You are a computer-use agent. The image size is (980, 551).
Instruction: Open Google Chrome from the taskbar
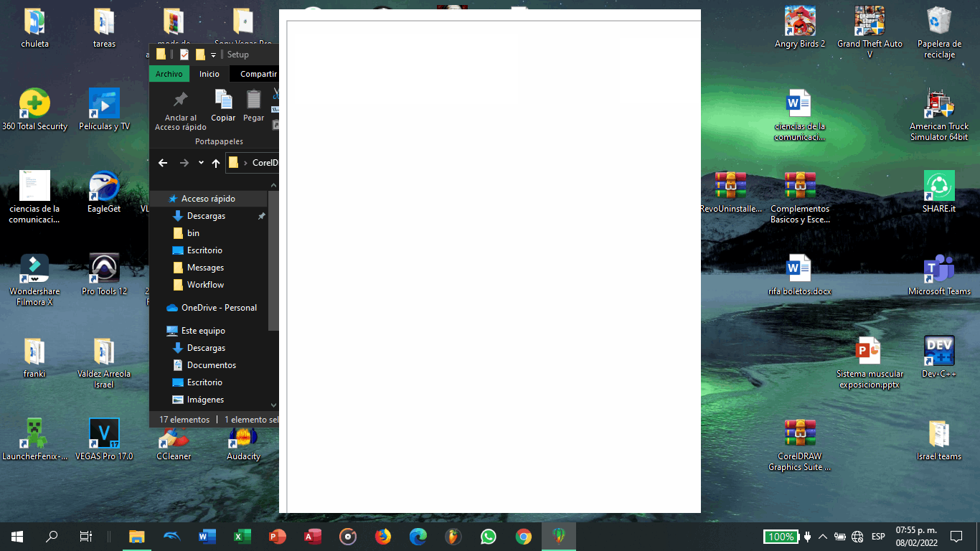pos(524,537)
